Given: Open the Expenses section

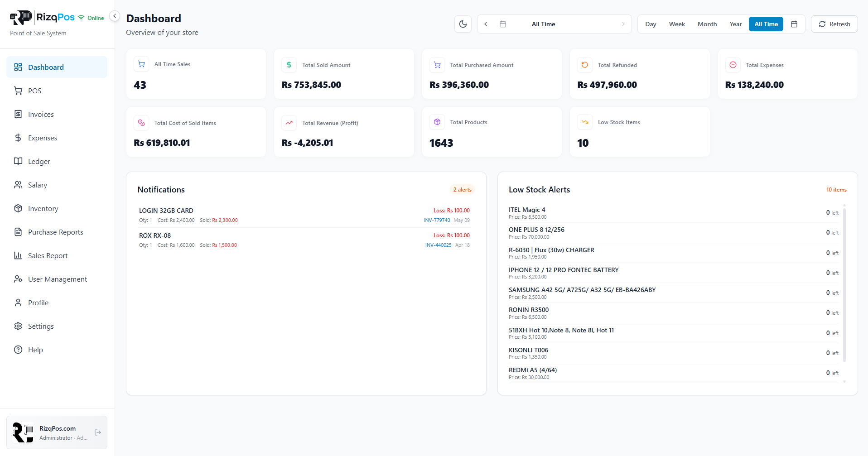Looking at the screenshot, I should (x=57, y=138).
